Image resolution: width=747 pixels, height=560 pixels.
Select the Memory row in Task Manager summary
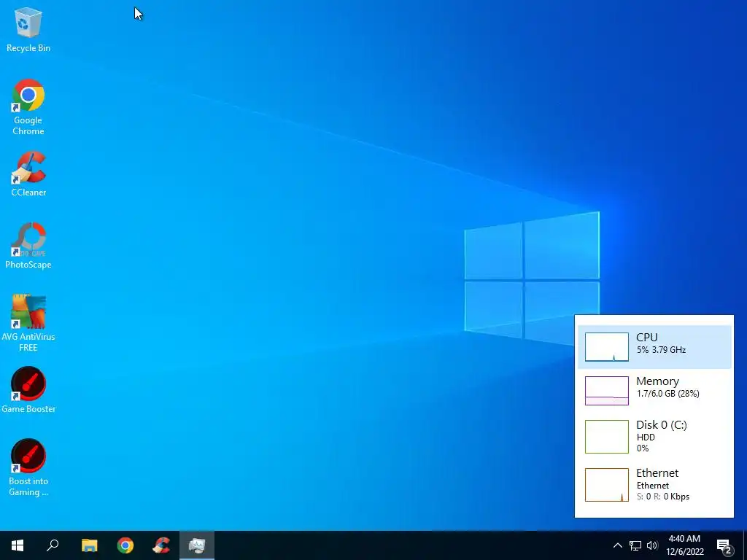[654, 391]
